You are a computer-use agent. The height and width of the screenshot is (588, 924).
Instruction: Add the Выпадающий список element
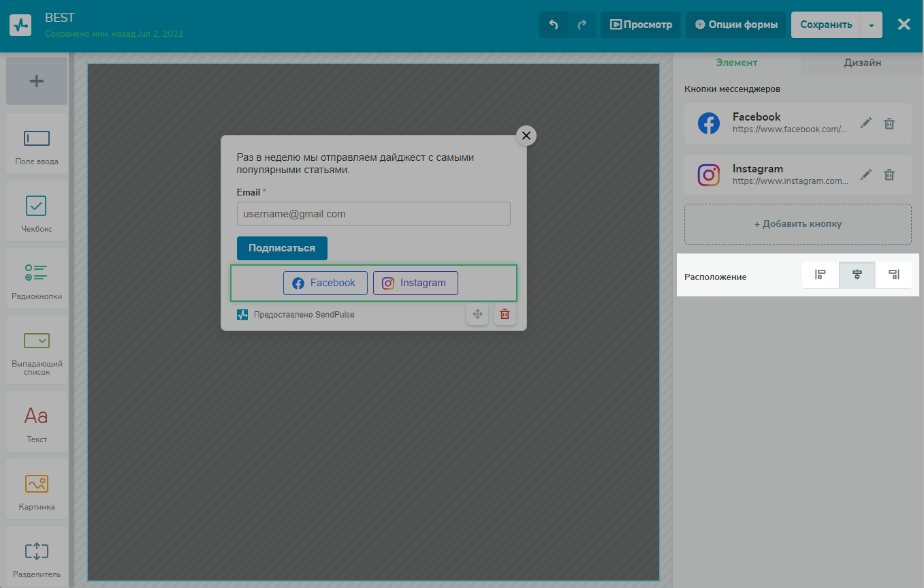pos(37,350)
